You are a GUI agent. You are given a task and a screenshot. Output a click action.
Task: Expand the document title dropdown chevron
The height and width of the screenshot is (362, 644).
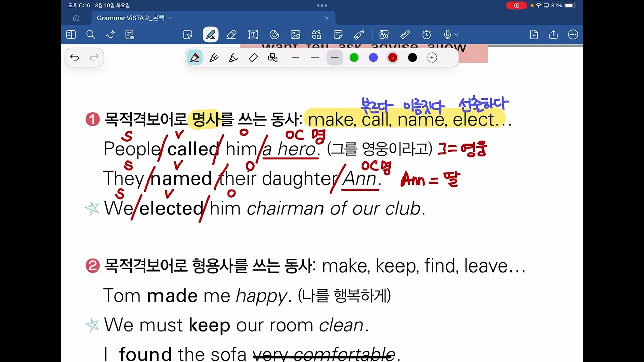[x=170, y=18]
